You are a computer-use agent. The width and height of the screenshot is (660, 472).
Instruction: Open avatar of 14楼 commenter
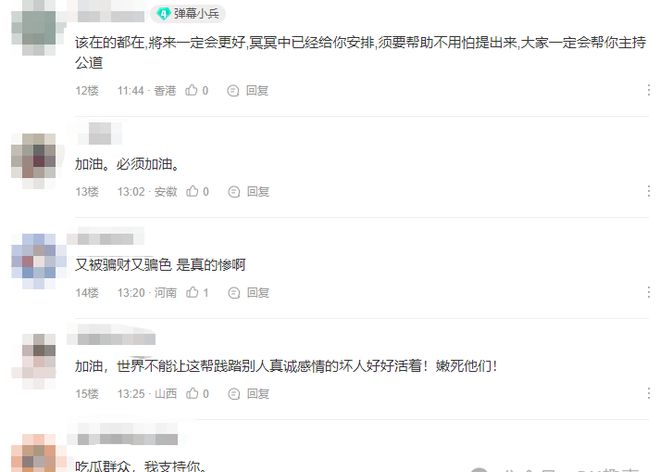pos(34,259)
